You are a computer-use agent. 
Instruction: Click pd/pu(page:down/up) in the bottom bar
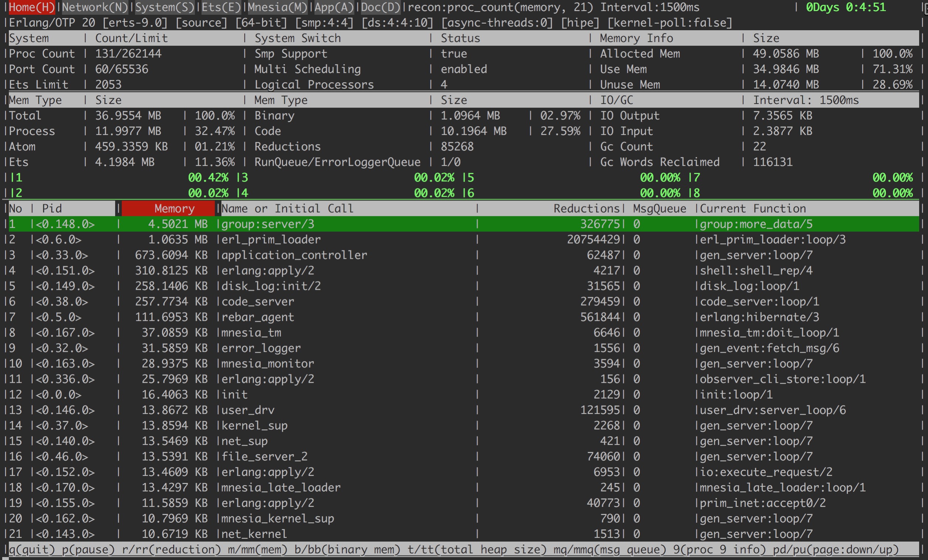click(835, 549)
